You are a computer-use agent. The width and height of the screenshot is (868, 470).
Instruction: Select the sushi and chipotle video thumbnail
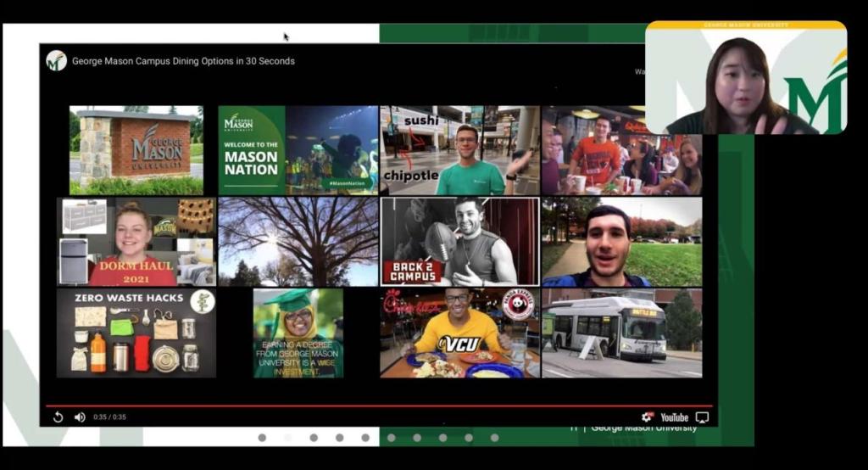click(459, 150)
